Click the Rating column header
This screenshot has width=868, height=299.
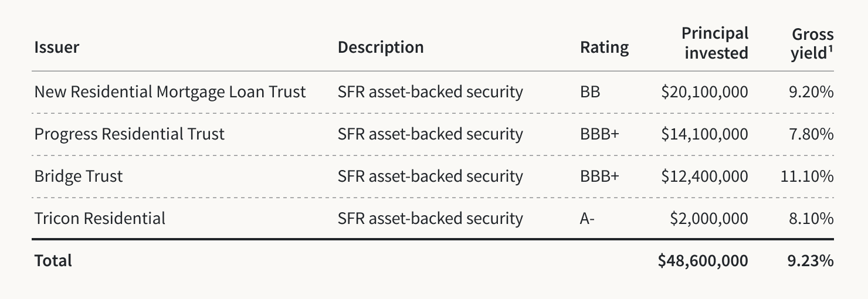click(604, 47)
